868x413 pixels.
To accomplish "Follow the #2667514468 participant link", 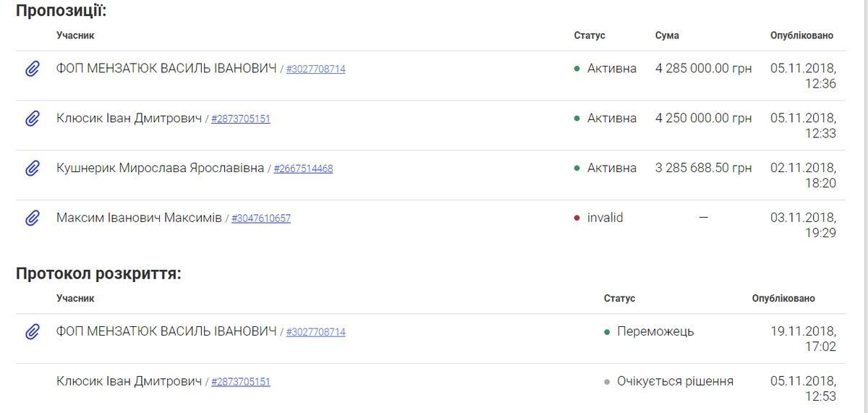I will pyautogui.click(x=303, y=169).
